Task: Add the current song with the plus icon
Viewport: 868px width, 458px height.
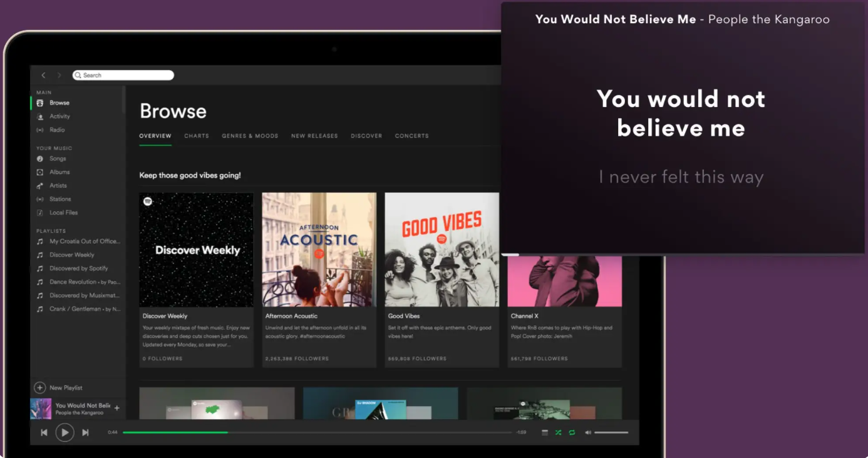Action: click(116, 409)
